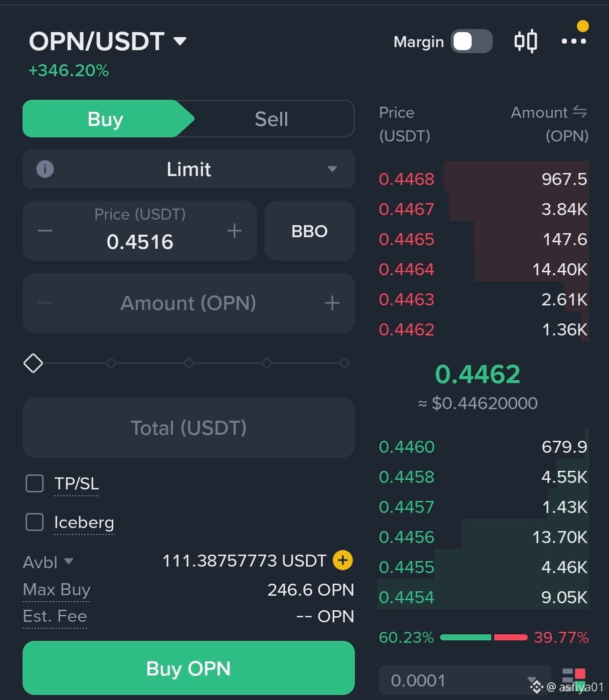Increase Amount (OPN) with plus icon
This screenshot has height=700, width=609.
click(332, 303)
